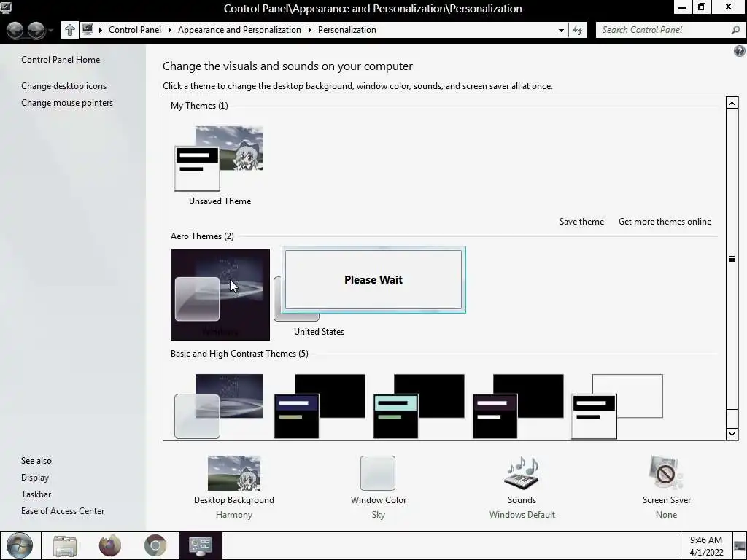Open Desktop Background Harmony settings
Viewport: 747px width, 560px height.
(x=234, y=487)
